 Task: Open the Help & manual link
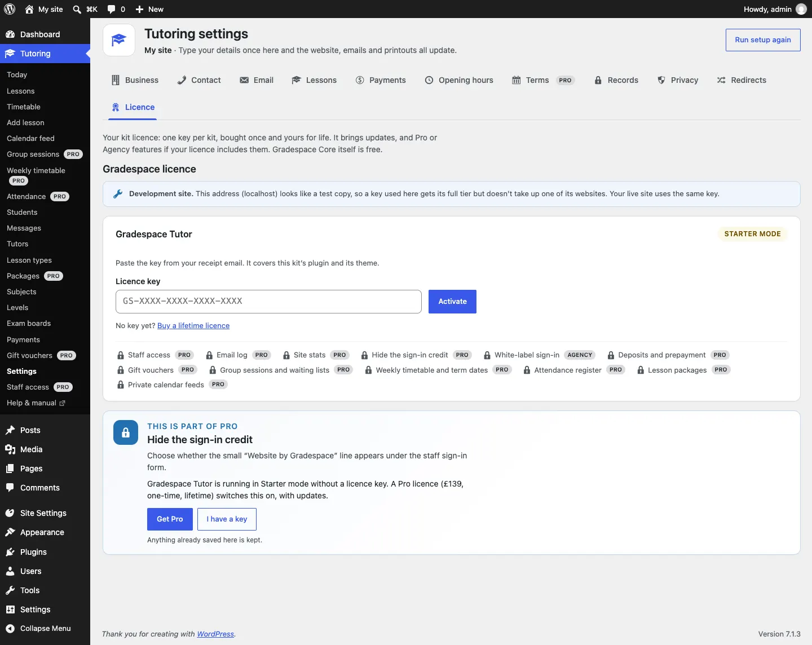click(36, 403)
